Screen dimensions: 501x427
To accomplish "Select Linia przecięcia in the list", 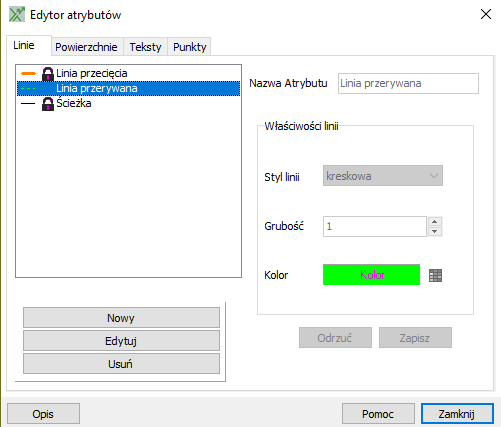I will 128,73.
